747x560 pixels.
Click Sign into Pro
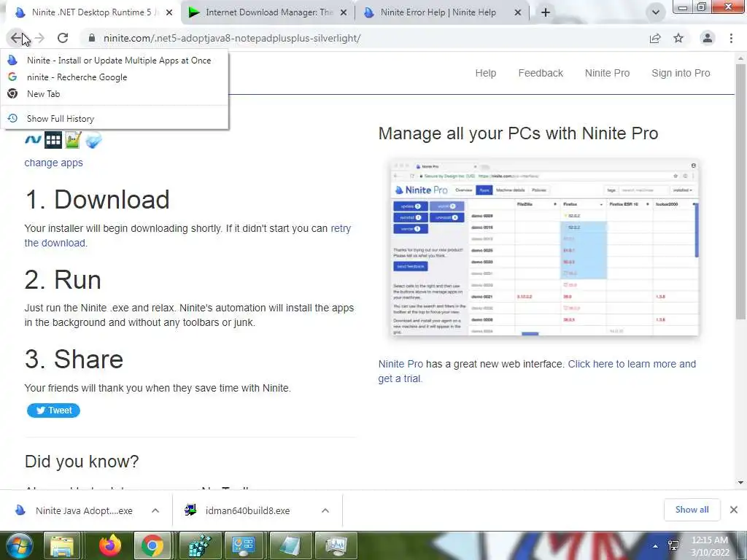click(681, 74)
